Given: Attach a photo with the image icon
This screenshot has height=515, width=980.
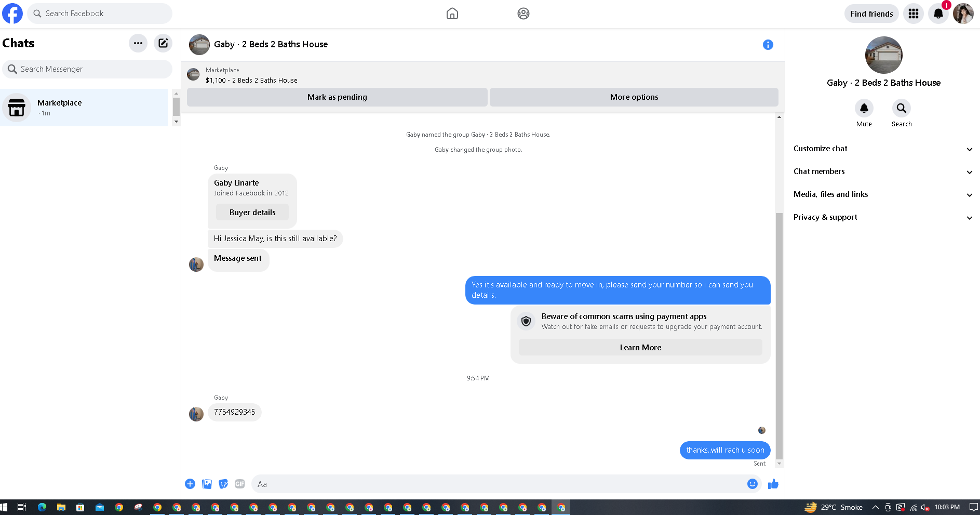Looking at the screenshot, I should [207, 484].
